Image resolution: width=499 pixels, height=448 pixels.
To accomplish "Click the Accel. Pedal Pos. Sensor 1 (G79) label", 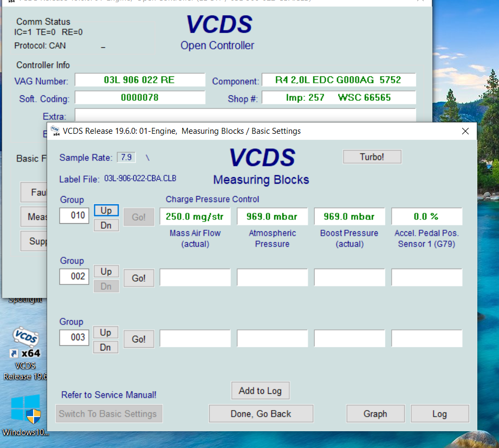I will click(427, 239).
